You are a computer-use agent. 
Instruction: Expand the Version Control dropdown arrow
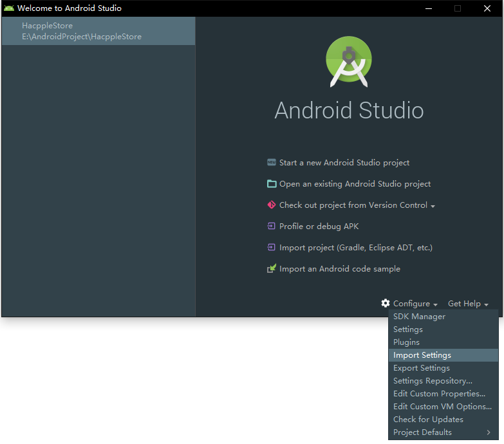[x=433, y=207]
